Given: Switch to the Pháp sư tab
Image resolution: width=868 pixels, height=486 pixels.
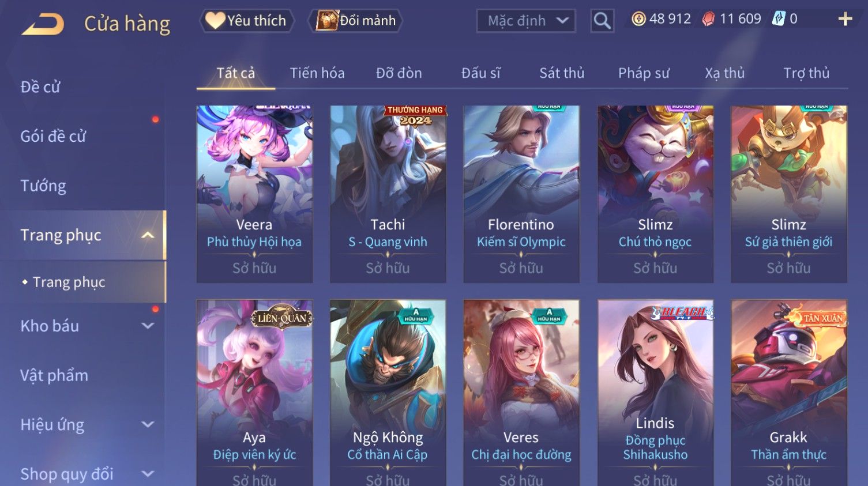Looking at the screenshot, I should tap(644, 73).
